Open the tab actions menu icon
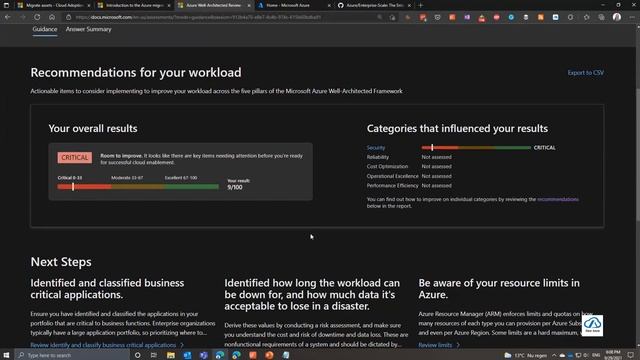 click(6, 5)
